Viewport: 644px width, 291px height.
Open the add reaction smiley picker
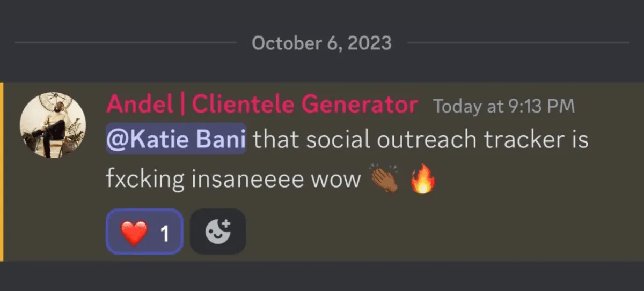pyautogui.click(x=218, y=232)
